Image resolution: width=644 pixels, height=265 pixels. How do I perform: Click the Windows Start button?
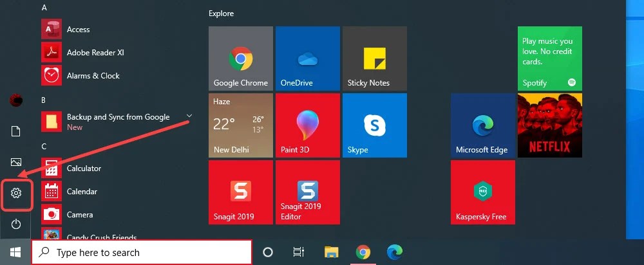pyautogui.click(x=15, y=252)
